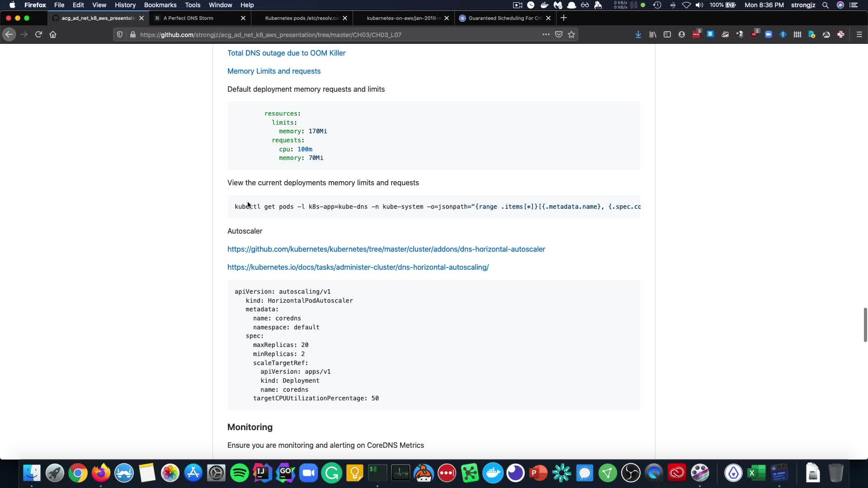The width and height of the screenshot is (868, 488).
Task: Click the page vertical scrollbar thumb
Action: coord(865,324)
